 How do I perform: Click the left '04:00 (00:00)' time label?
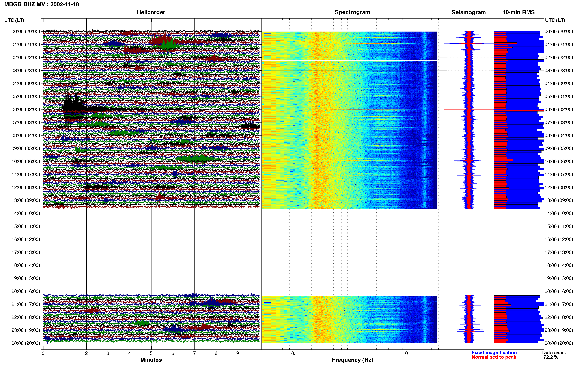(26, 83)
